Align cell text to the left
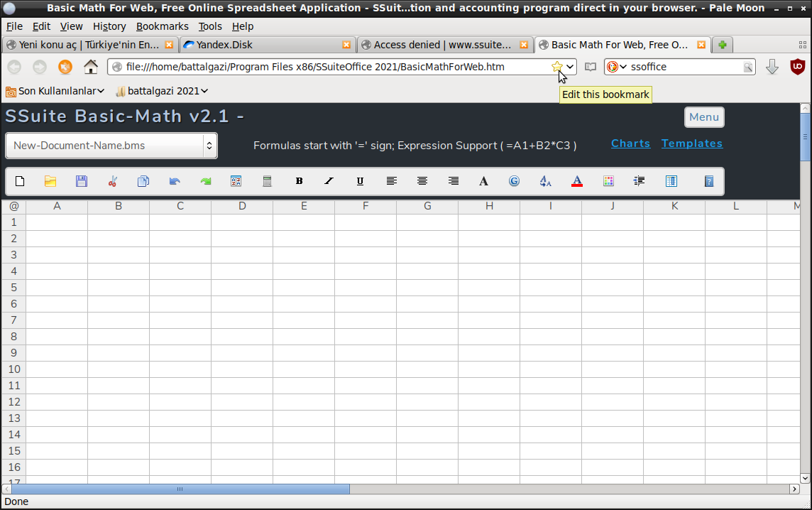 click(x=392, y=181)
